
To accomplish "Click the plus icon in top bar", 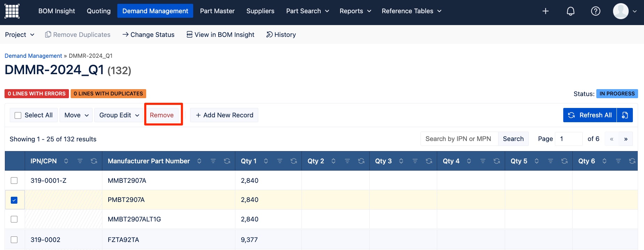I will click(545, 11).
